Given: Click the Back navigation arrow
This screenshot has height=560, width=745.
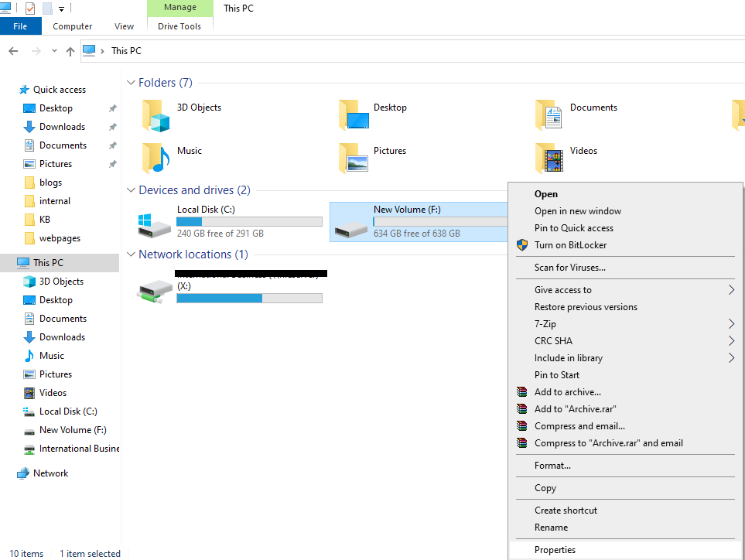Looking at the screenshot, I should tap(13, 51).
